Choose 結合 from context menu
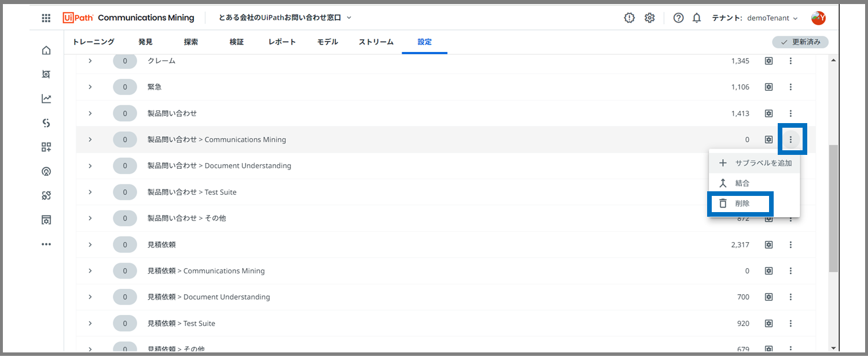Viewport: 868px width, 356px height. [x=755, y=183]
